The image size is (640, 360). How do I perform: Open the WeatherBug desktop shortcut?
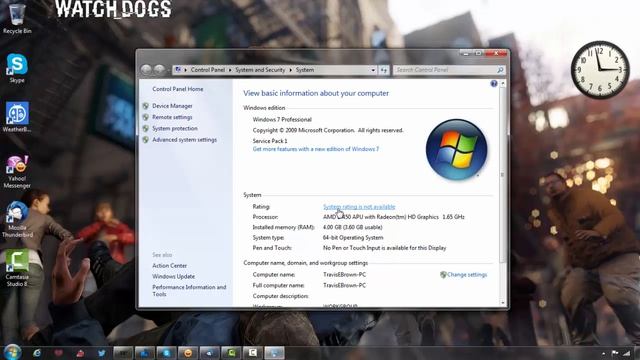click(17, 117)
